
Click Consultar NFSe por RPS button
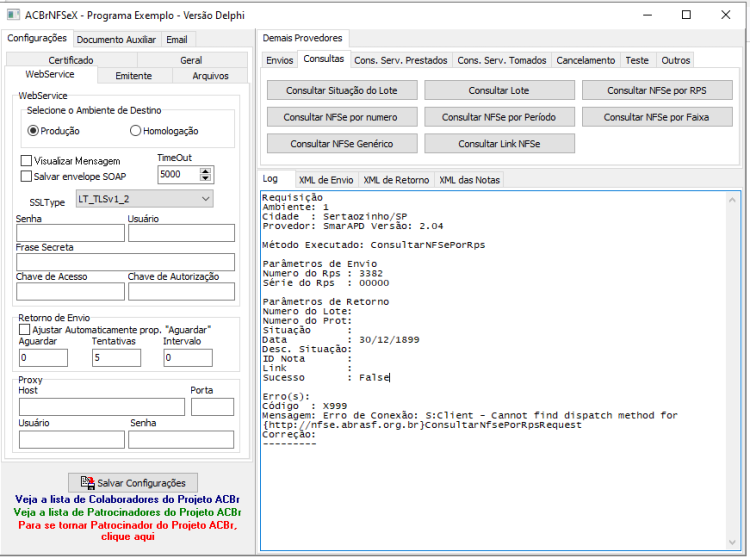point(657,90)
